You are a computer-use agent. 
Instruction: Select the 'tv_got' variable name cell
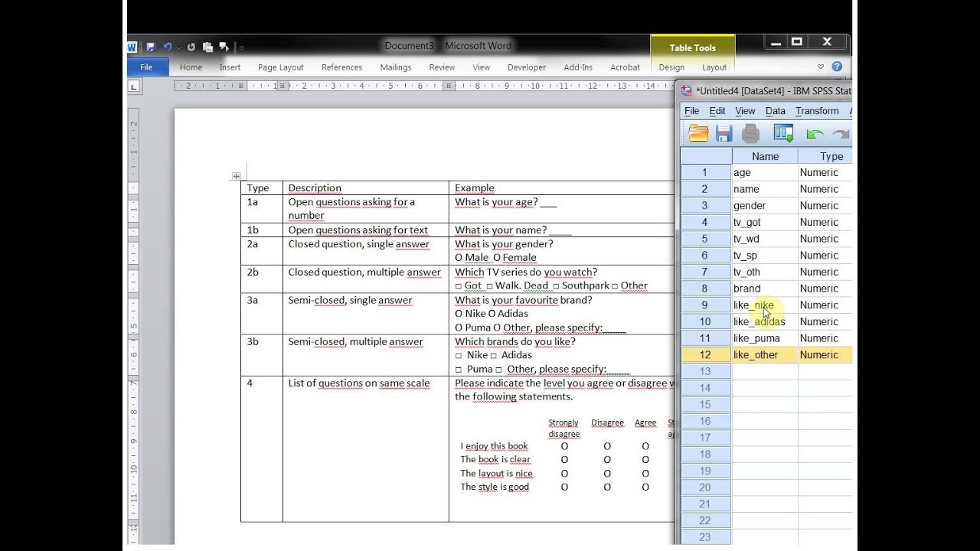765,222
